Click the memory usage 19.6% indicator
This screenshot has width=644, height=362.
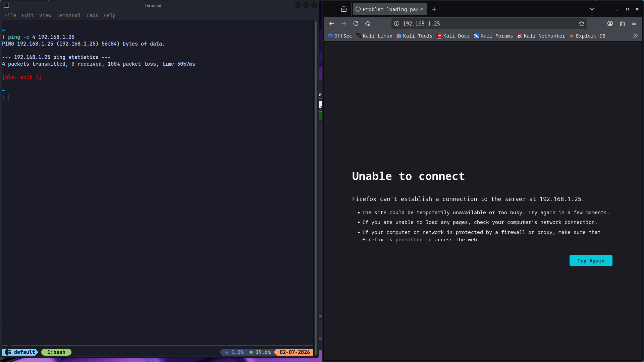pyautogui.click(x=260, y=352)
